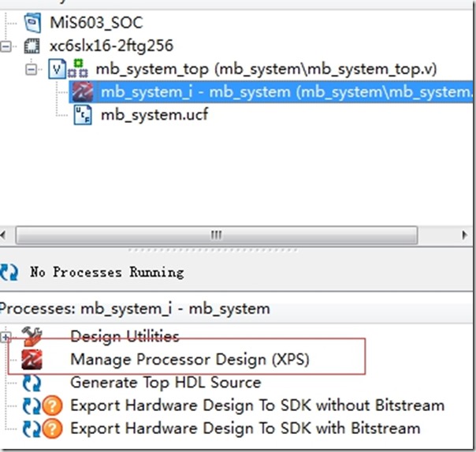Viewport: 476px width, 452px height.
Task: Click the right scroll arrow of hierarchy pane
Action: (464, 235)
